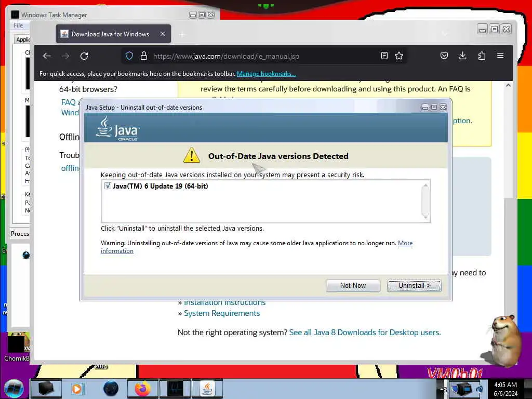532x399 pixels.
Task: Go back with Firefox back arrow
Action: click(47, 56)
